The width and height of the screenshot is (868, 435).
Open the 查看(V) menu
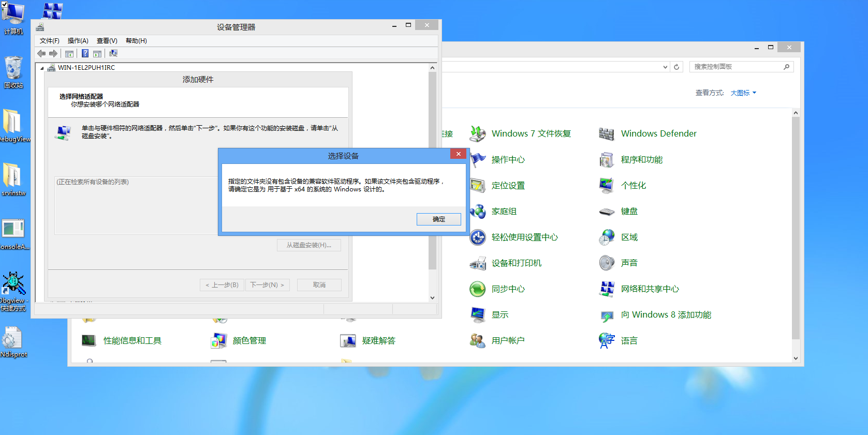pos(107,41)
